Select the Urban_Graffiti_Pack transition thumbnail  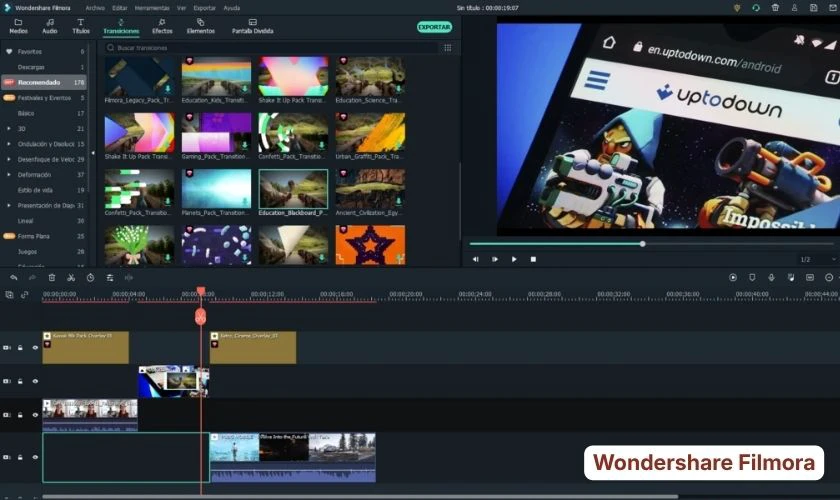pos(370,132)
